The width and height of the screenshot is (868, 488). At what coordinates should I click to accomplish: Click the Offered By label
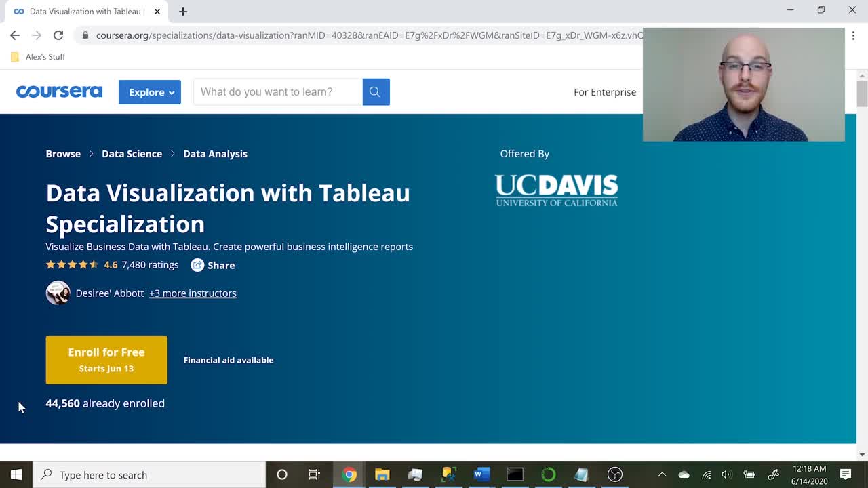(x=525, y=154)
